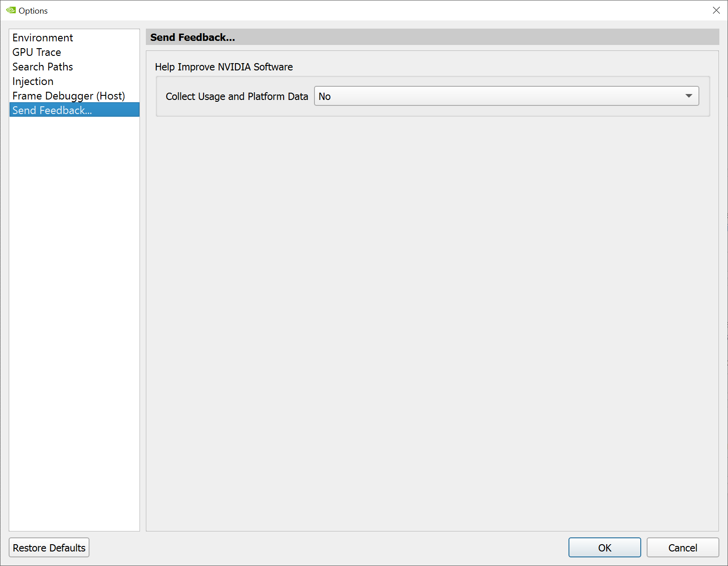Click the Help Improve NVIDIA Software heading

pos(224,67)
